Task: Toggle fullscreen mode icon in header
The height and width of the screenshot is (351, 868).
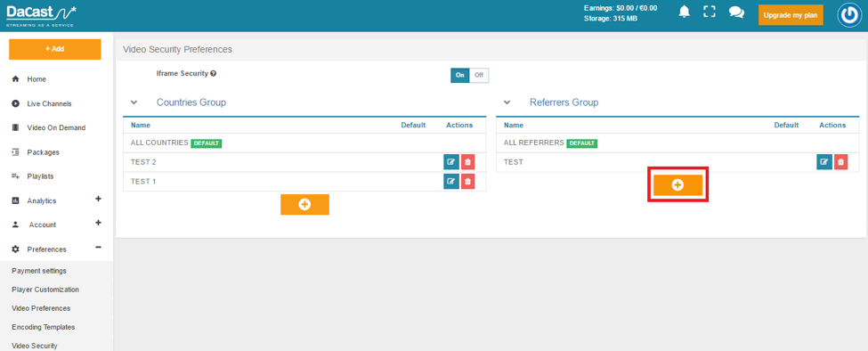Action: click(x=710, y=12)
